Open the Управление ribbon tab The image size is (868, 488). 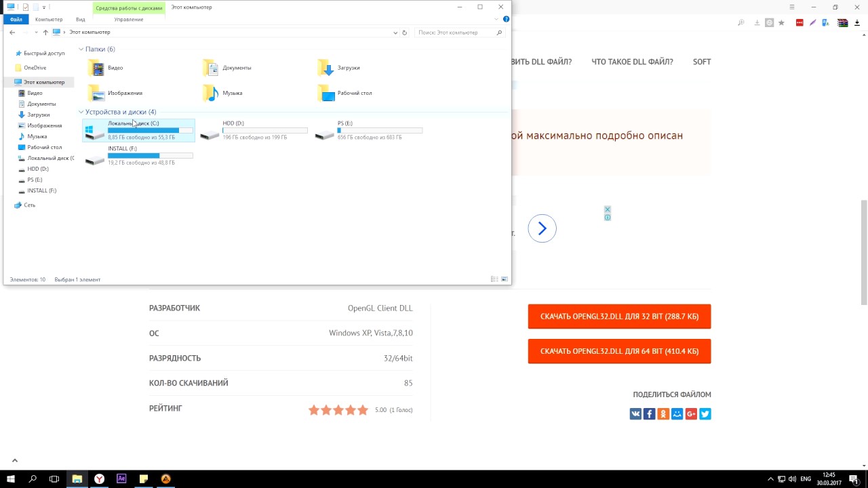coord(129,20)
